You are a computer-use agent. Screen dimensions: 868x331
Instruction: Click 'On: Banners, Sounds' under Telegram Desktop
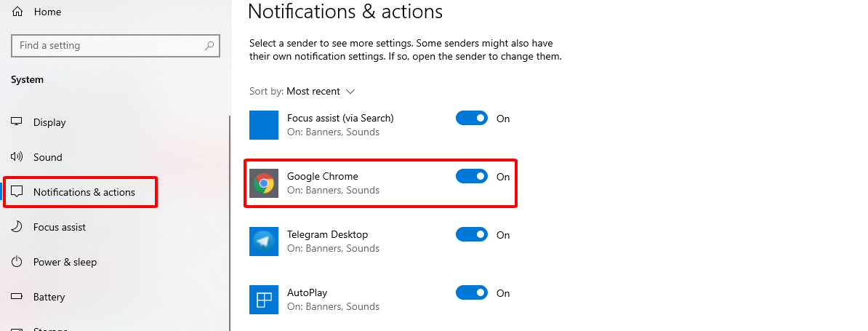[333, 248]
